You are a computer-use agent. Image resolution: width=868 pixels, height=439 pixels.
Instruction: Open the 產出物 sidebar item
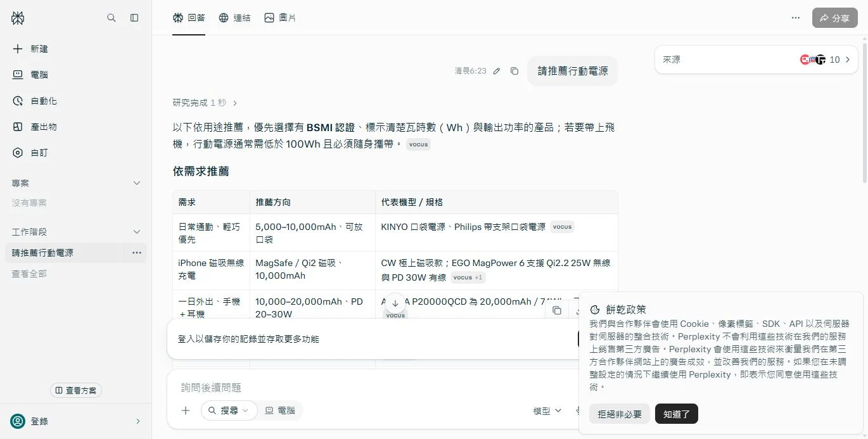click(76, 127)
